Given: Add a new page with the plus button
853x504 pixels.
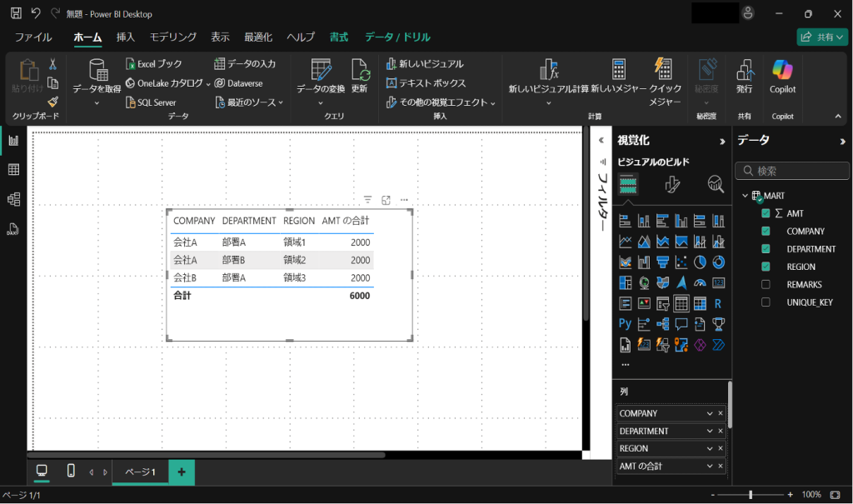Looking at the screenshot, I should (181, 472).
